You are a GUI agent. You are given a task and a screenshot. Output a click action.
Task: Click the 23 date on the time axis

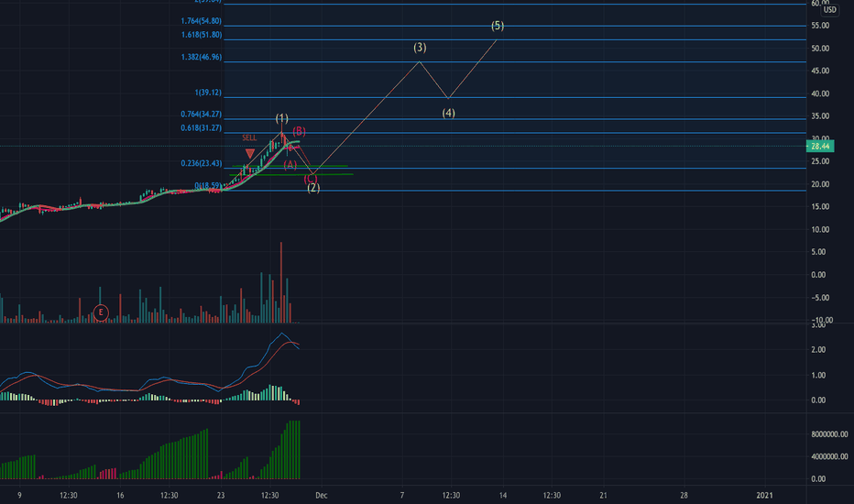(x=221, y=495)
